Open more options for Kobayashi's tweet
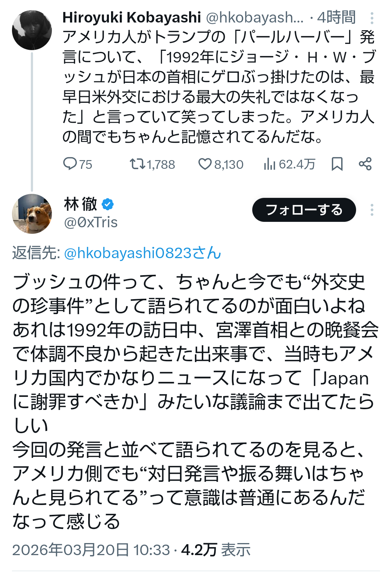 [x=372, y=18]
